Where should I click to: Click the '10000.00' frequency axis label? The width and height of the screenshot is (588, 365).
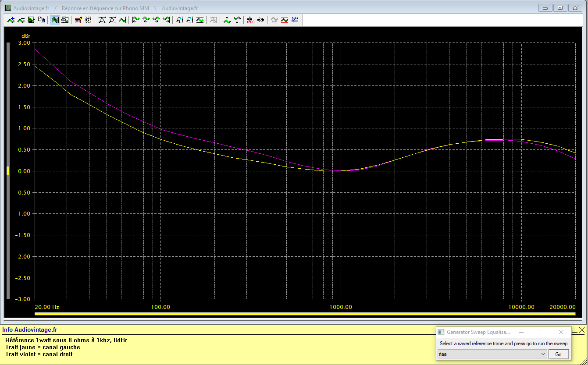(x=521, y=307)
